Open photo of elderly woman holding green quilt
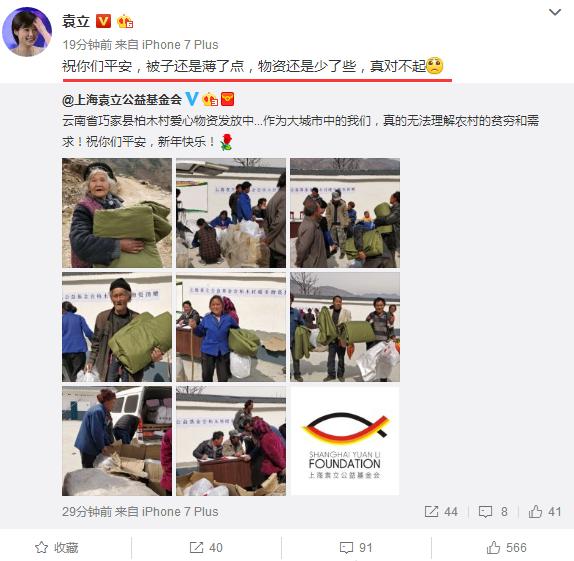Image resolution: width=574 pixels, height=561 pixels. (x=117, y=213)
